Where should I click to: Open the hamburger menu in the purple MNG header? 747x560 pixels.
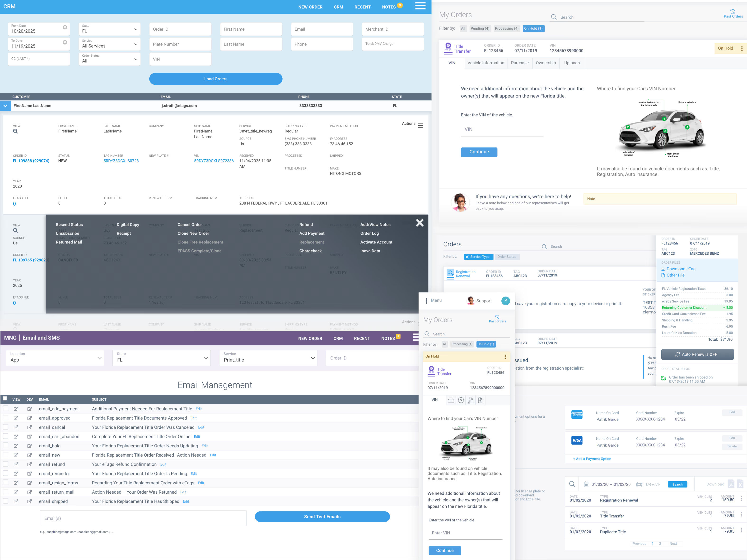(416, 337)
